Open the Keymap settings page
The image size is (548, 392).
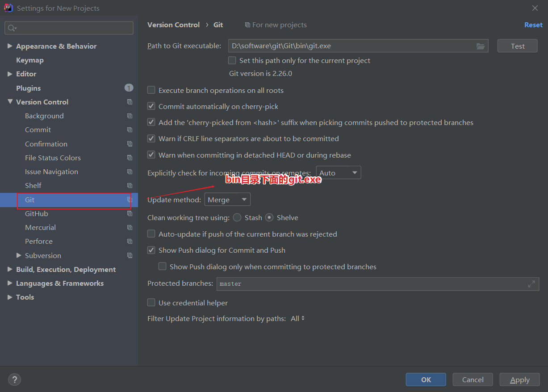point(30,60)
